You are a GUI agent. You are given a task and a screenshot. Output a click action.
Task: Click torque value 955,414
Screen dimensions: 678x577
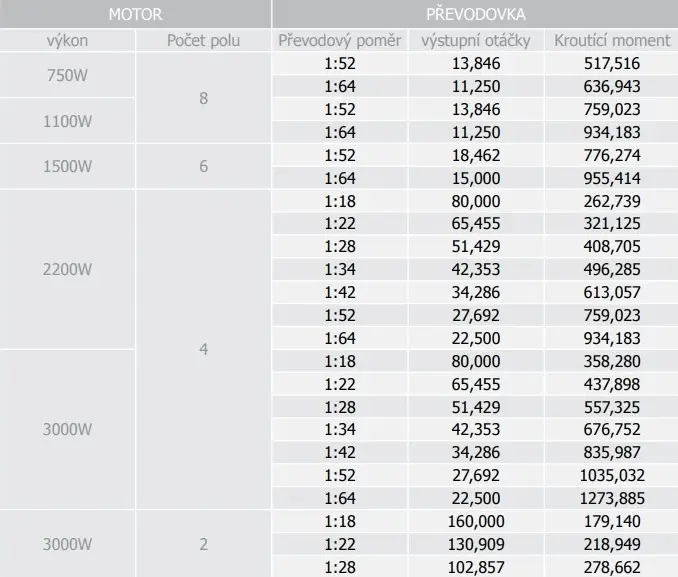pyautogui.click(x=612, y=178)
